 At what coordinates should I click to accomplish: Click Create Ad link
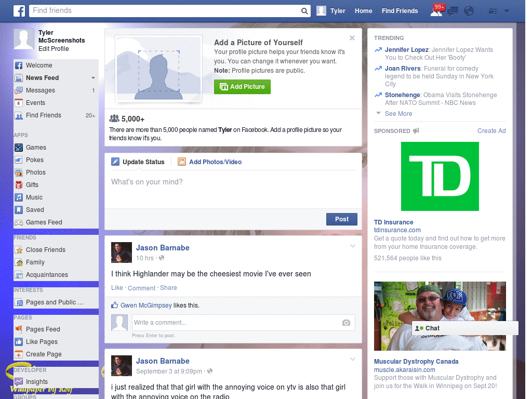(491, 130)
